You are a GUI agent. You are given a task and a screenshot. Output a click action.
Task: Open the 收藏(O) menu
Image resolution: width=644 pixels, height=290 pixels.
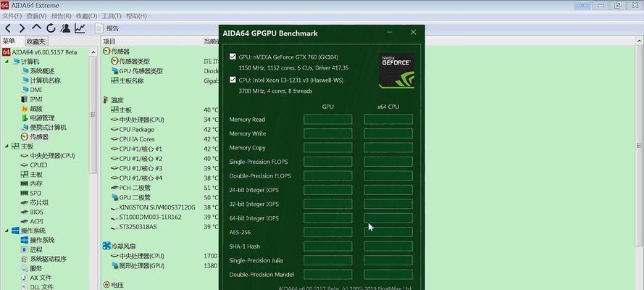pos(87,16)
